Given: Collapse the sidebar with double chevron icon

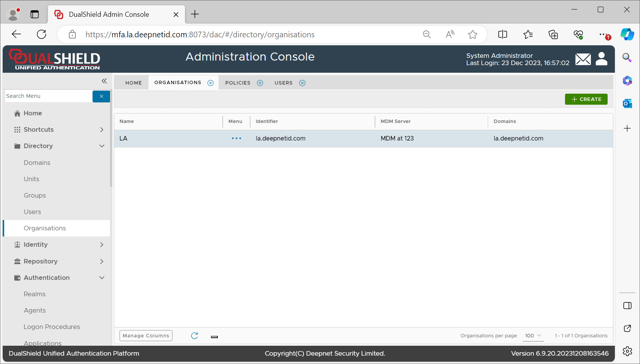Looking at the screenshot, I should coord(104,81).
